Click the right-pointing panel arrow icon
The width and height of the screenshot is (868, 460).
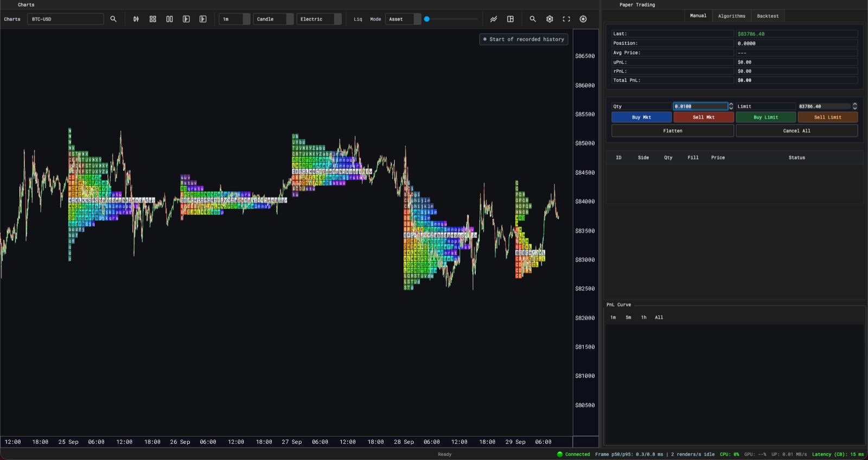pos(203,19)
